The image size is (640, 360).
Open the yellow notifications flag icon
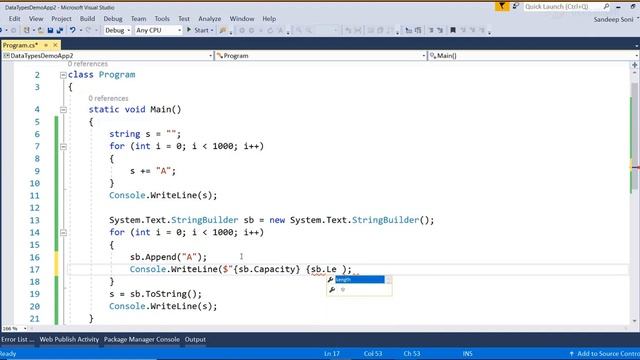tap(502, 7)
